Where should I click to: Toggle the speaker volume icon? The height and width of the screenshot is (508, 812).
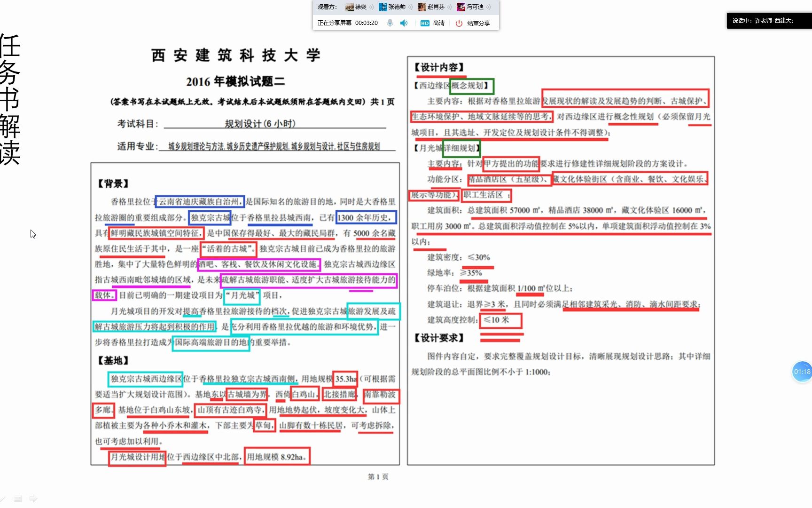point(404,23)
